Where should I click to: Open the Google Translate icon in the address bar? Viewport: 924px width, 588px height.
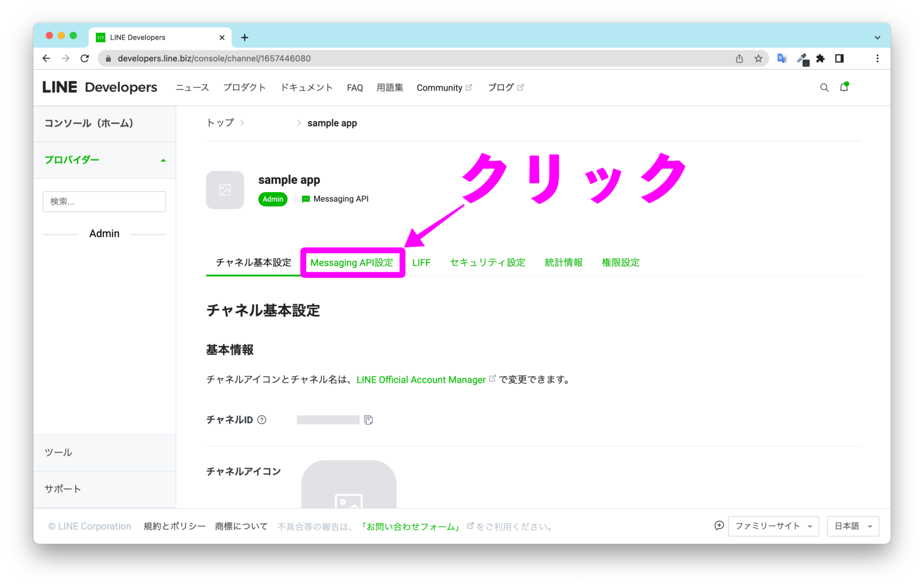pyautogui.click(x=782, y=58)
